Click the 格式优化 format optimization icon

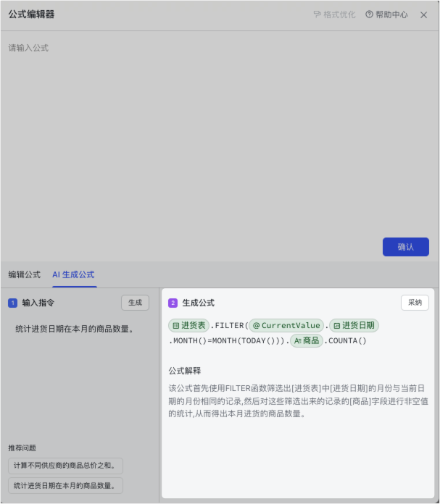click(x=317, y=14)
